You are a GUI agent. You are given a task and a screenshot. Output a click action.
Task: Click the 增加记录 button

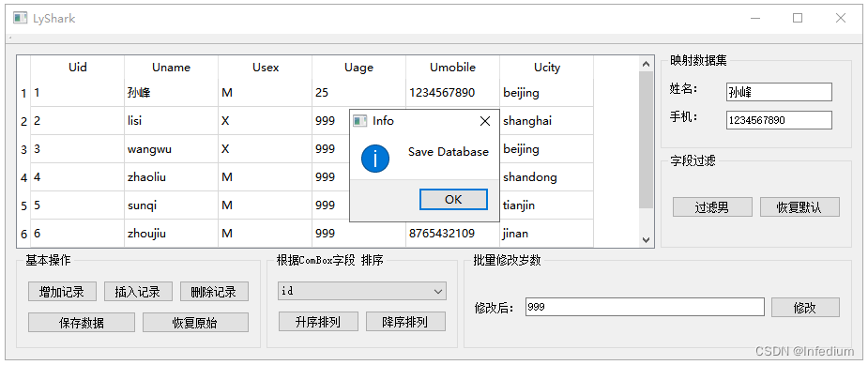click(x=62, y=292)
